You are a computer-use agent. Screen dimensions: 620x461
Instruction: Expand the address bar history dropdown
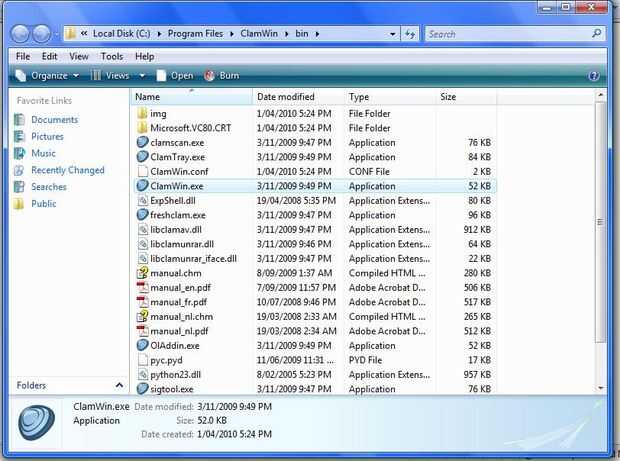click(x=392, y=34)
